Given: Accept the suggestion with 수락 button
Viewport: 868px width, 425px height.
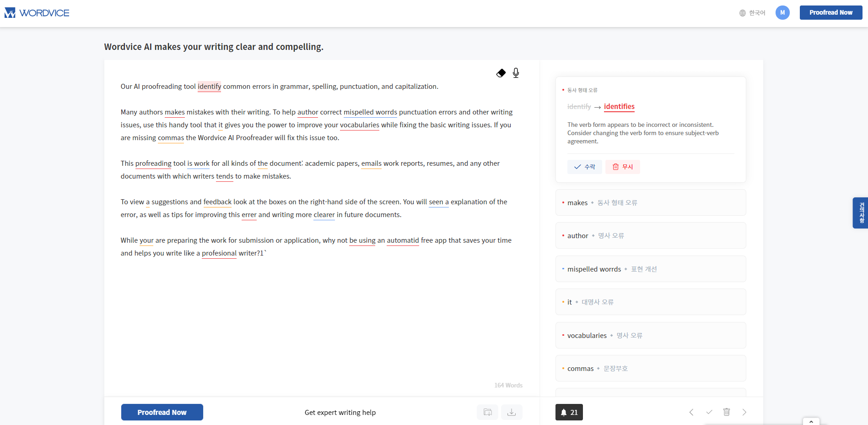Looking at the screenshot, I should click(585, 167).
